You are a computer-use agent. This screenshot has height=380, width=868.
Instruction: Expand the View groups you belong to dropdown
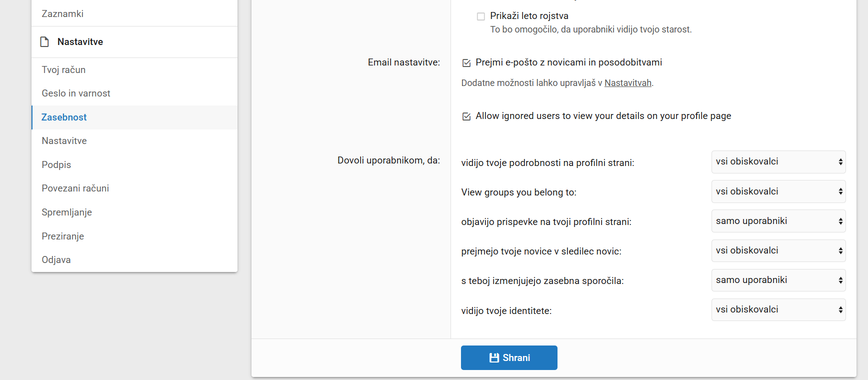[x=778, y=191]
